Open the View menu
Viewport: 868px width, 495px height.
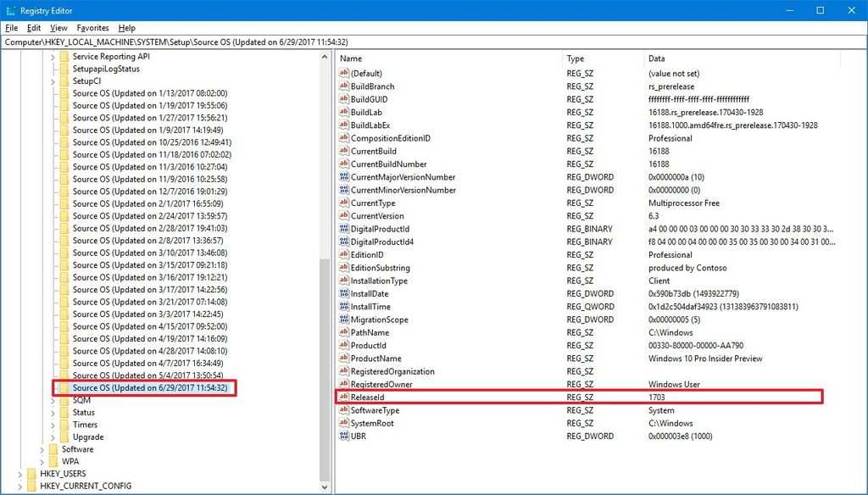pyautogui.click(x=58, y=28)
